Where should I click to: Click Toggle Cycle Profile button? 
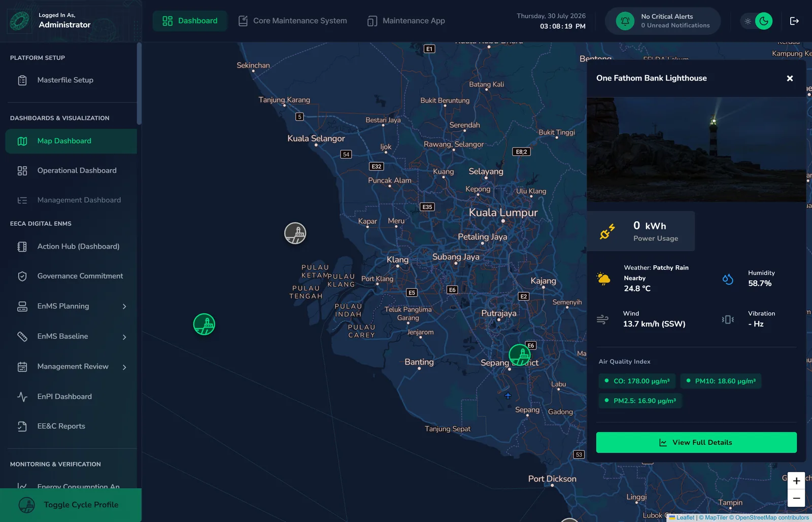point(71,505)
